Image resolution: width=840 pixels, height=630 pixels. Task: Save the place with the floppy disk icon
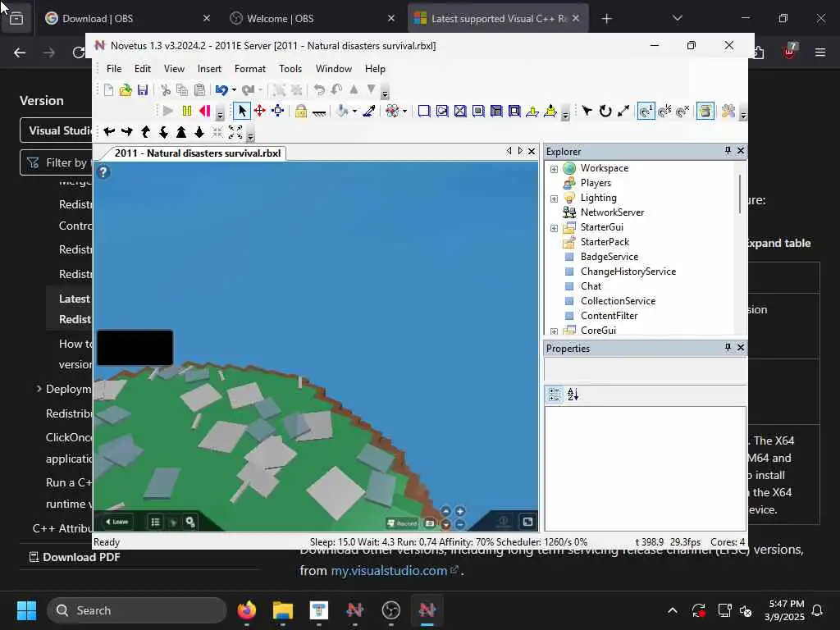click(x=143, y=90)
